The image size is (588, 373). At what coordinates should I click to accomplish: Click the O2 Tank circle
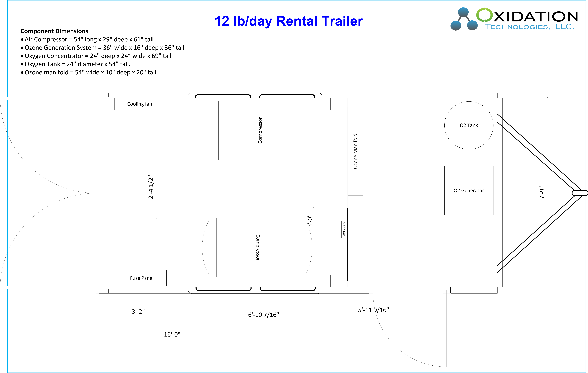(x=469, y=125)
